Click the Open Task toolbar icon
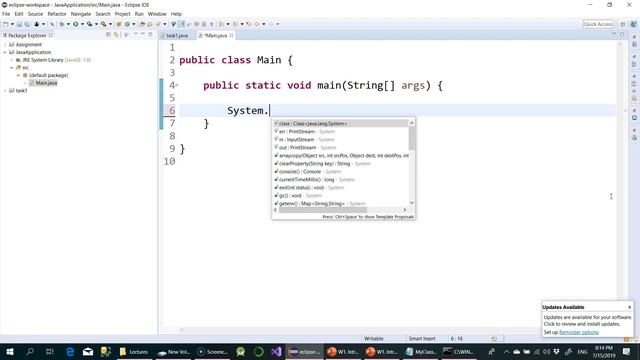 (149, 24)
